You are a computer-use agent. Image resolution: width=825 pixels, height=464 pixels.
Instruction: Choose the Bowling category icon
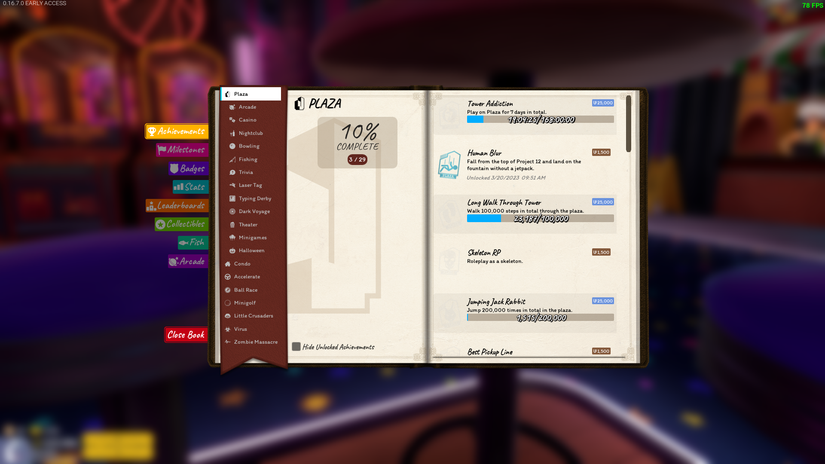233,146
